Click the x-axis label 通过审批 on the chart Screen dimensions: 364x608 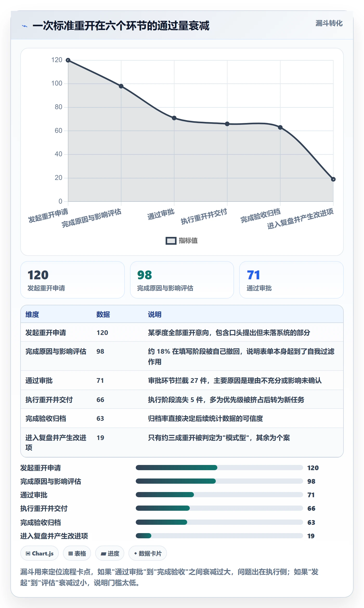click(161, 214)
